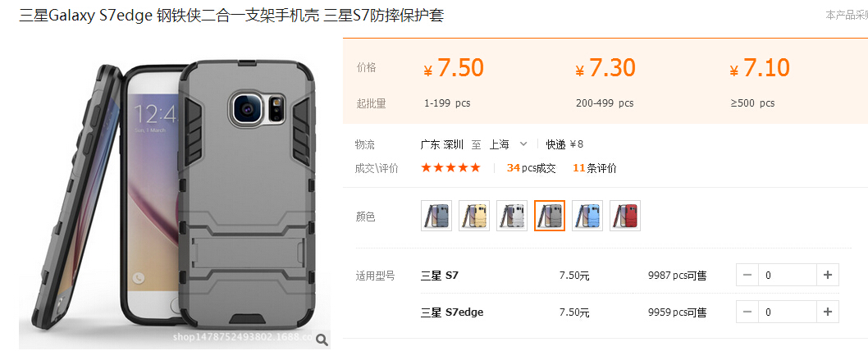
Task: Click the Samsung S7 quantity input field
Action: pos(787,276)
